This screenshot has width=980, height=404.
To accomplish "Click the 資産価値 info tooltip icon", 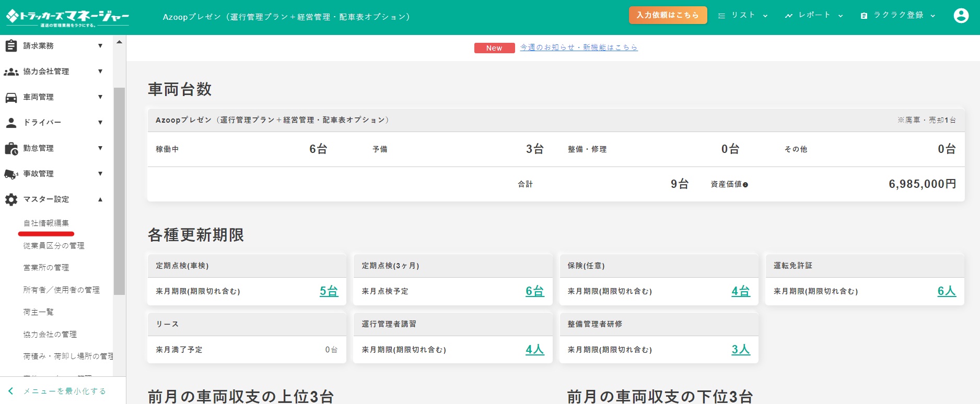I will coord(745,185).
